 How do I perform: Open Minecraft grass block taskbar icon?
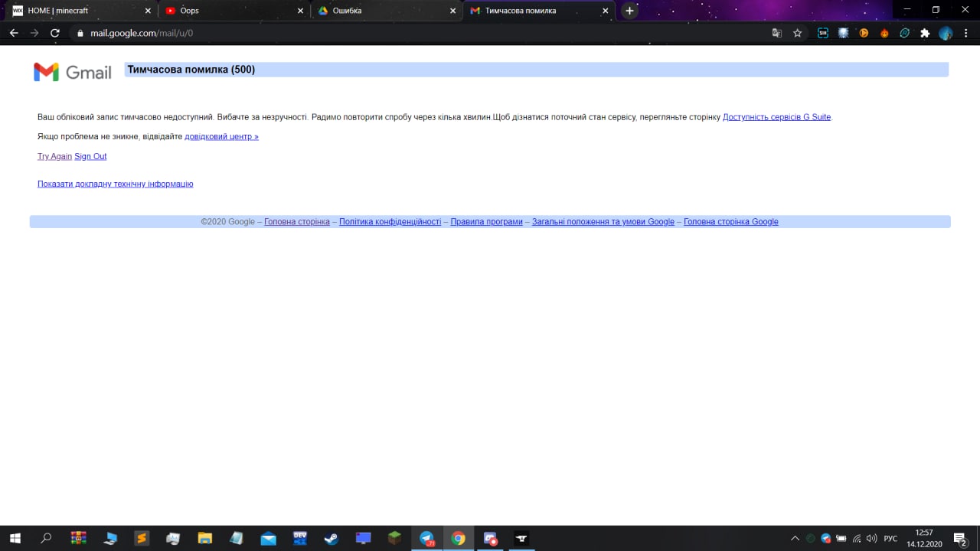(394, 538)
